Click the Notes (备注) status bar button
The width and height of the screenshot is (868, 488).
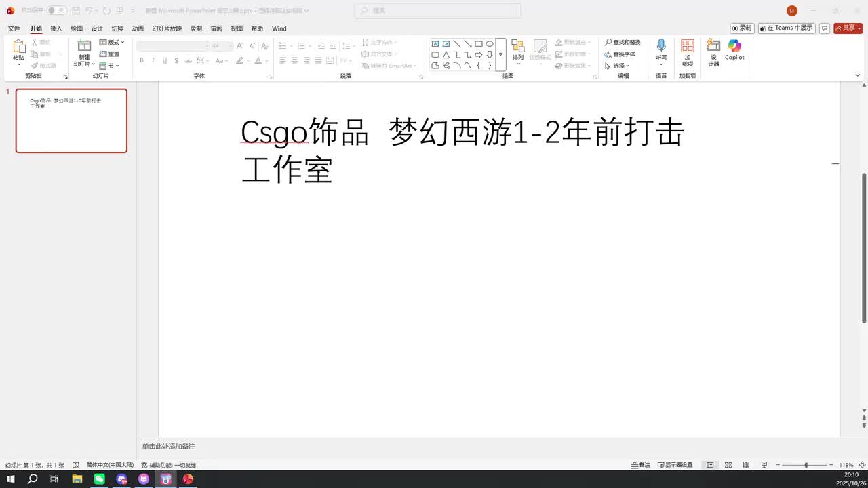pos(641,465)
